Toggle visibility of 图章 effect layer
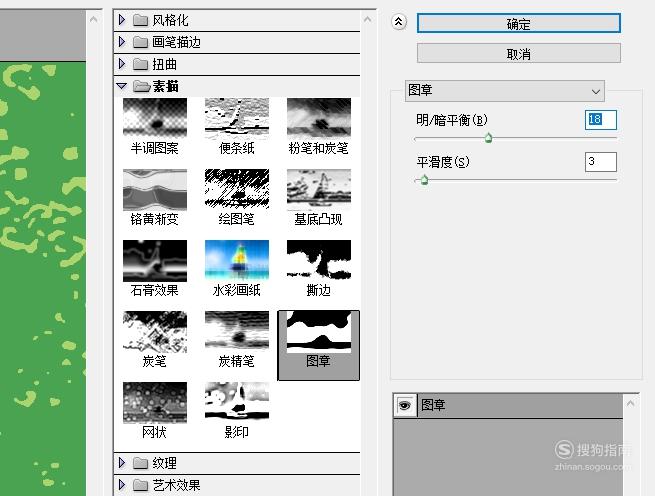Image resolution: width=655 pixels, height=496 pixels. [x=404, y=405]
